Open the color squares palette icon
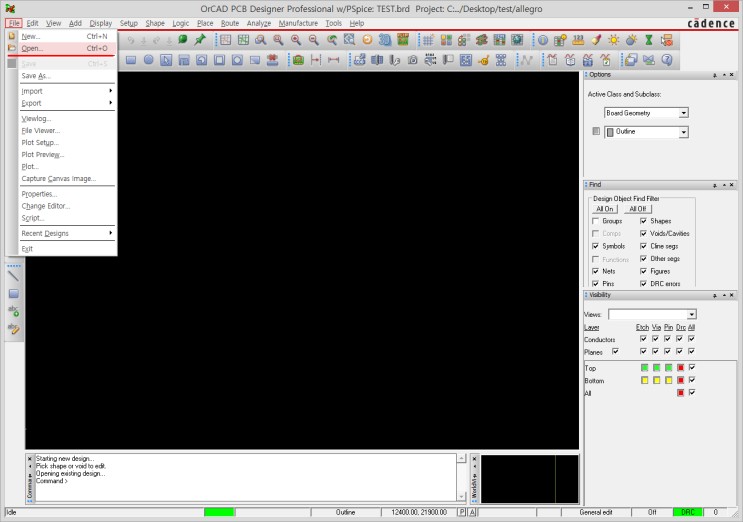The height and width of the screenshot is (522, 743). click(446, 40)
